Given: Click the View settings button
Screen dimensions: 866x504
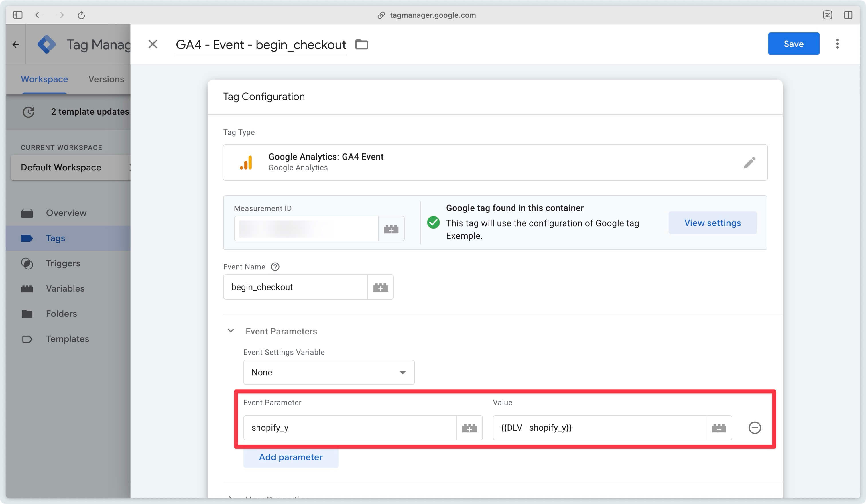Looking at the screenshot, I should (713, 223).
